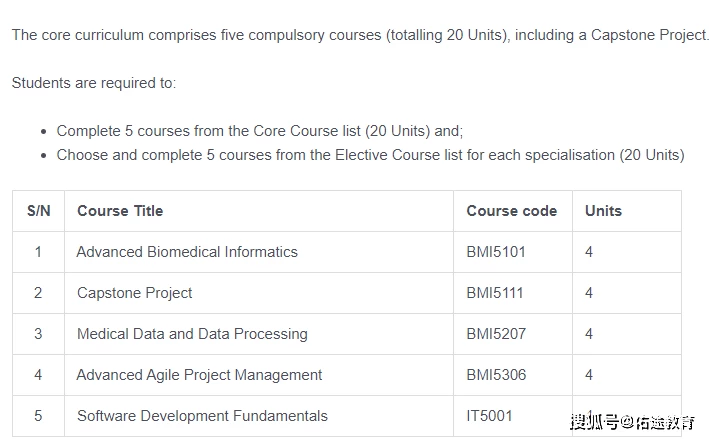Screen dimensions: 709x439
Task: Click course code BMI5101
Action: pos(496,252)
